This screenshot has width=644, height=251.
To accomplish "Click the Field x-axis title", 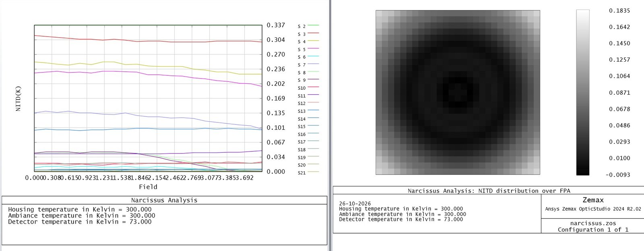I will (148, 187).
